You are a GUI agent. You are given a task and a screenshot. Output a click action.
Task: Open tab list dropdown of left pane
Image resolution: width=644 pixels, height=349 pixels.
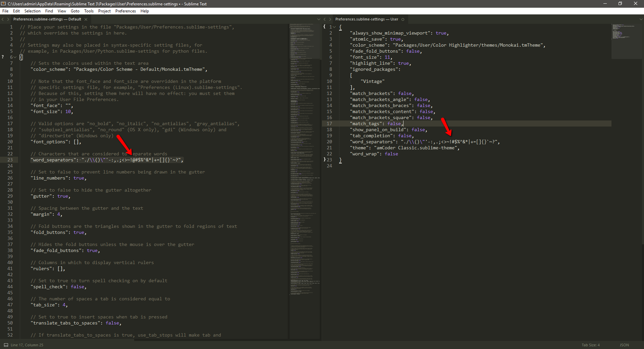(319, 19)
